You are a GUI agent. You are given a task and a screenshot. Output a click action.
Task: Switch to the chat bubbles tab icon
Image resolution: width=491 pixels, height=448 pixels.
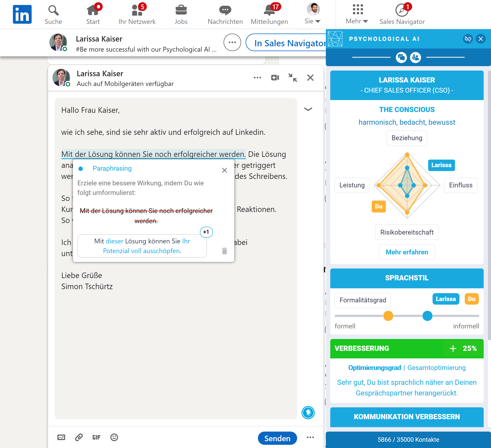(x=401, y=57)
